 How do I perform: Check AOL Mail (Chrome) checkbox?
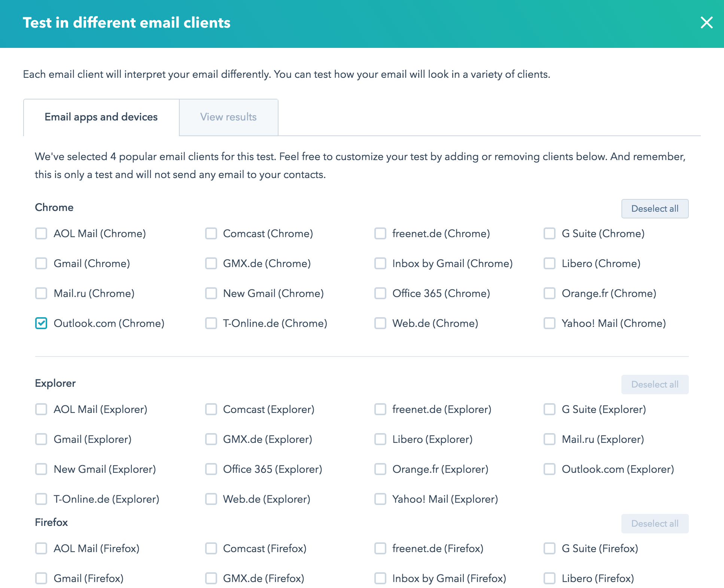(41, 233)
